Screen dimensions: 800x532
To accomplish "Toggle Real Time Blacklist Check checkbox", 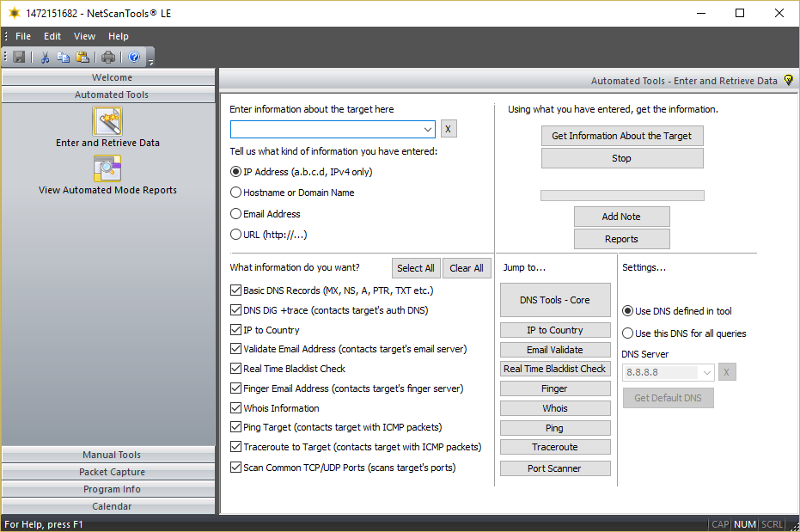I will pyautogui.click(x=235, y=369).
